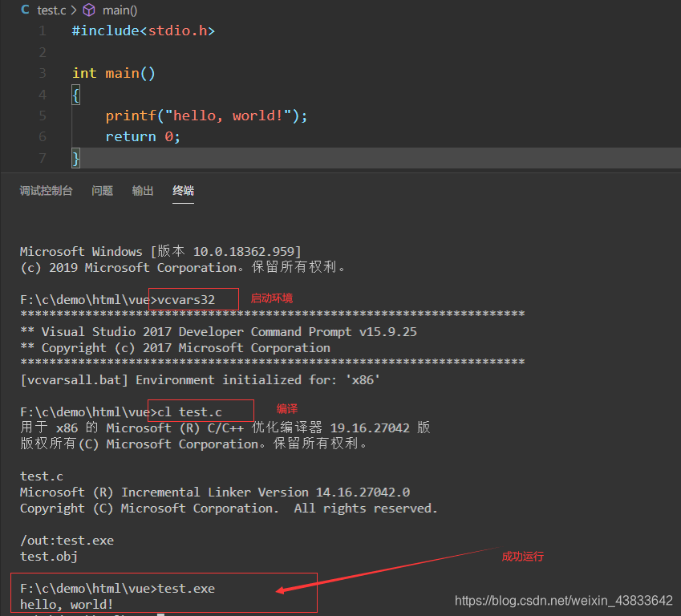
Task: Switch to the 输出 tab
Action: (143, 191)
